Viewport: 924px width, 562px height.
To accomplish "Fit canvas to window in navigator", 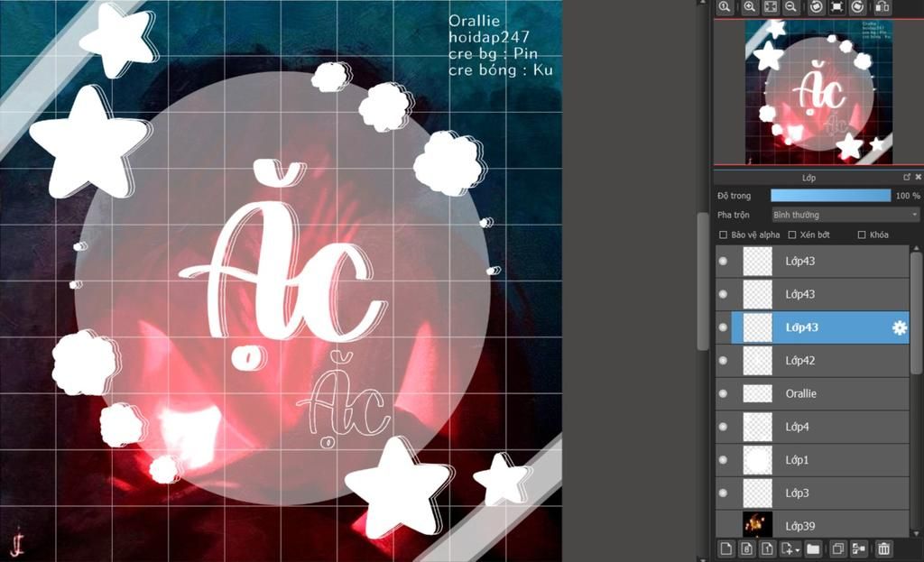I will pos(771,7).
